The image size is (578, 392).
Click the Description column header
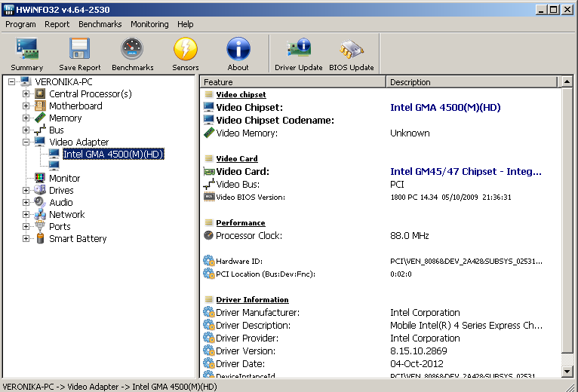pos(472,82)
